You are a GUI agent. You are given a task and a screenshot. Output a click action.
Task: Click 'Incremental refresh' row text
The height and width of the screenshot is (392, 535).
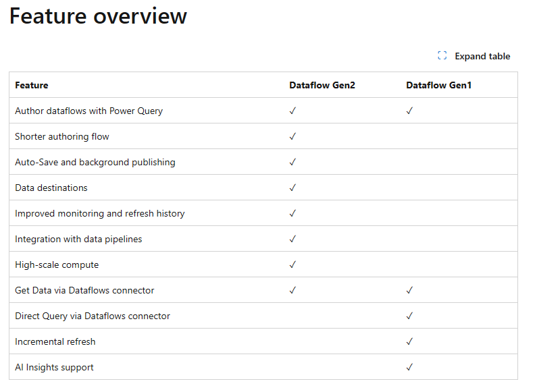[55, 341]
